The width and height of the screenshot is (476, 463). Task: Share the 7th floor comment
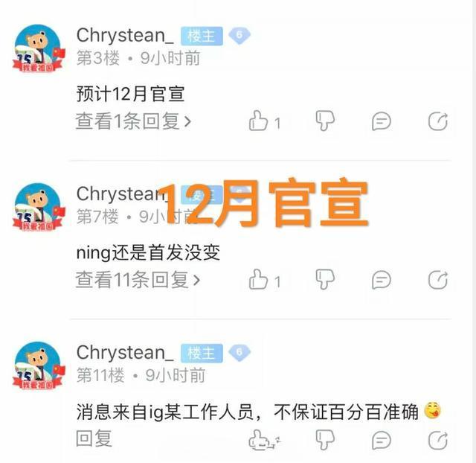[x=438, y=280]
